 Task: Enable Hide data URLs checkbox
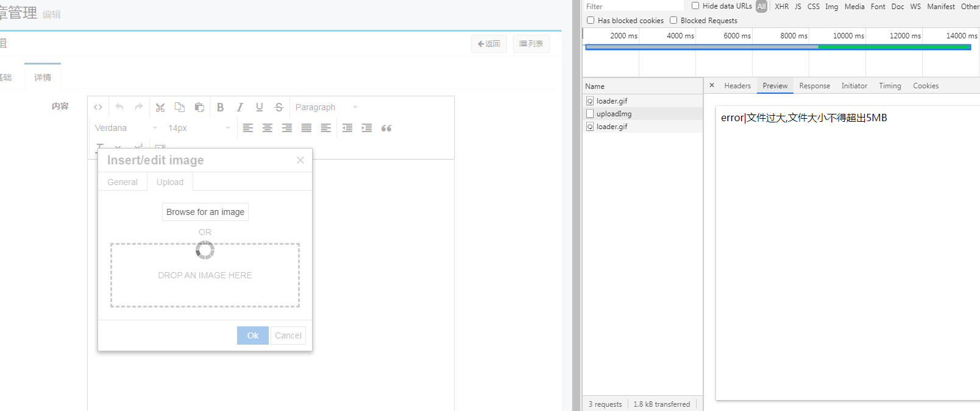tap(695, 6)
